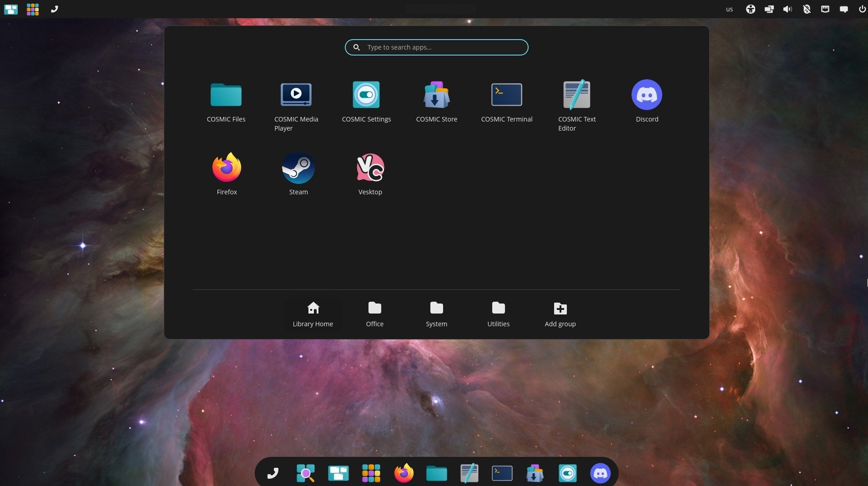This screenshot has width=868, height=486.
Task: Open the power menu in top panel
Action: [862, 9]
